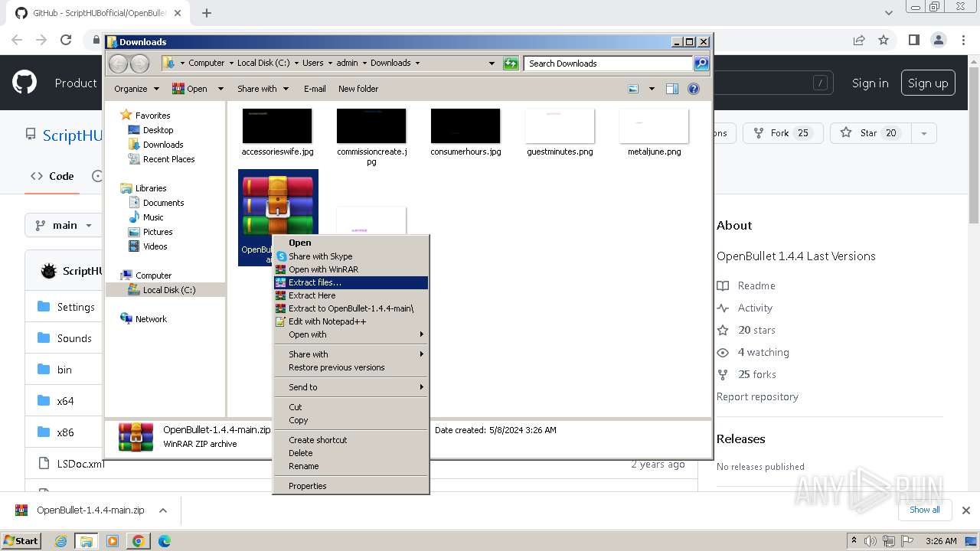
Task: Open Settings folder in repository
Action: click(76, 307)
